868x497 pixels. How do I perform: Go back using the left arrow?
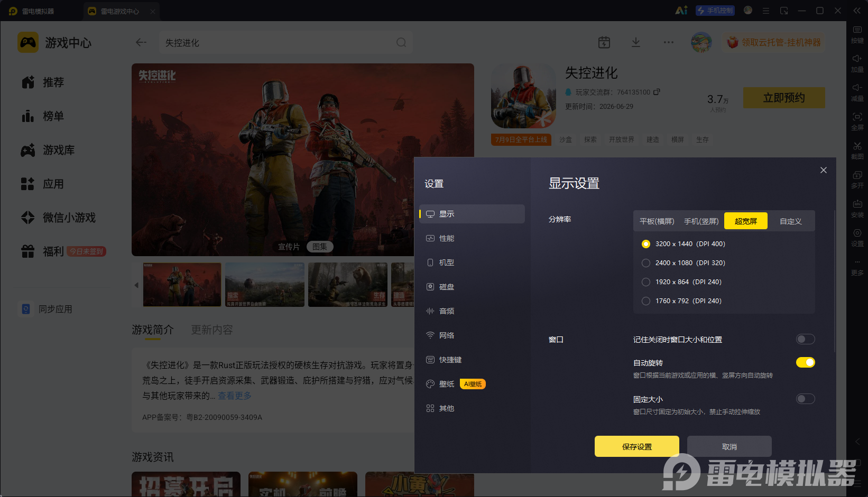click(x=141, y=42)
